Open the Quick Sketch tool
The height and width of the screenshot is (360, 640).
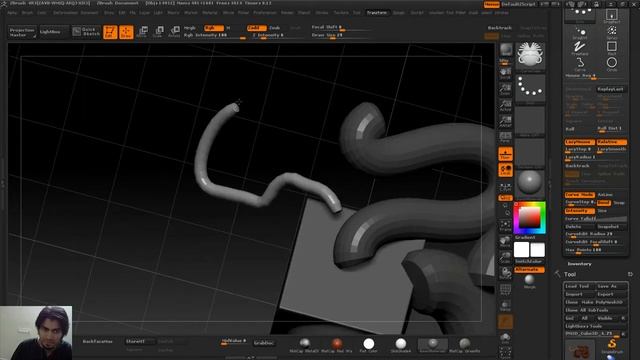(x=86, y=31)
